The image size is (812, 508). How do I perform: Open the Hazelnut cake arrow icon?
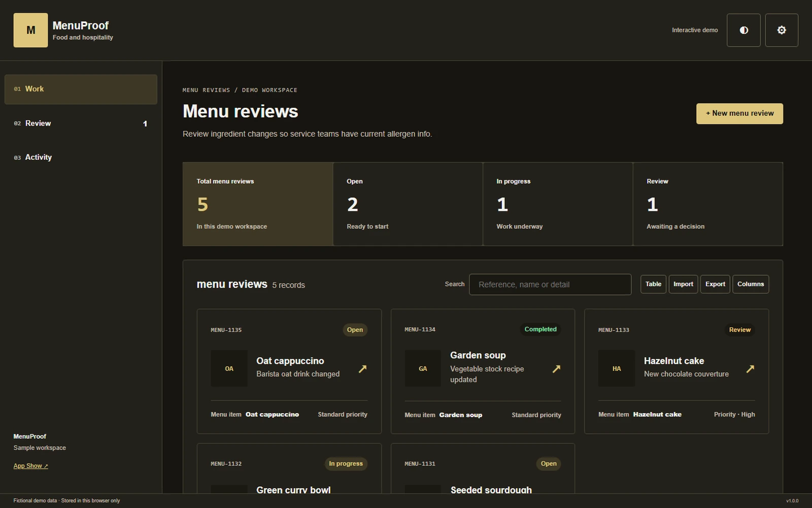pos(750,369)
